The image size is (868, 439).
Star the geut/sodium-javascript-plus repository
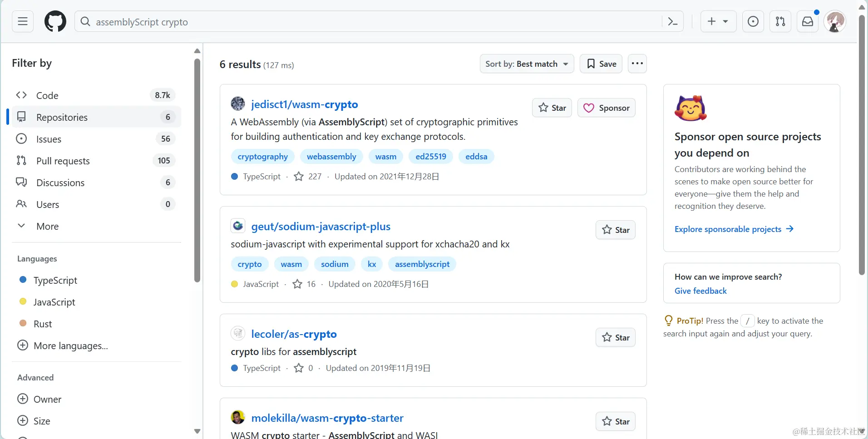(616, 230)
